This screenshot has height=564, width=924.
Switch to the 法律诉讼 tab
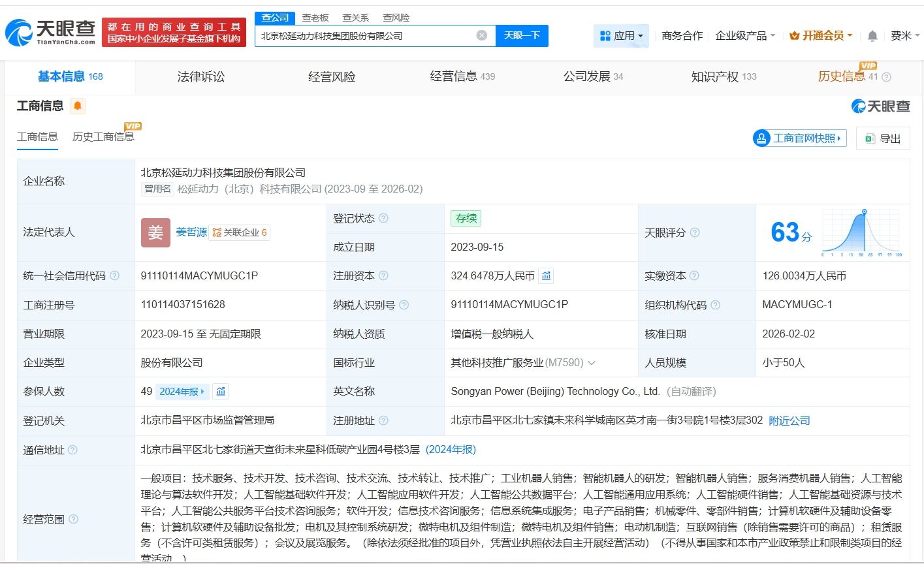pyautogui.click(x=200, y=77)
